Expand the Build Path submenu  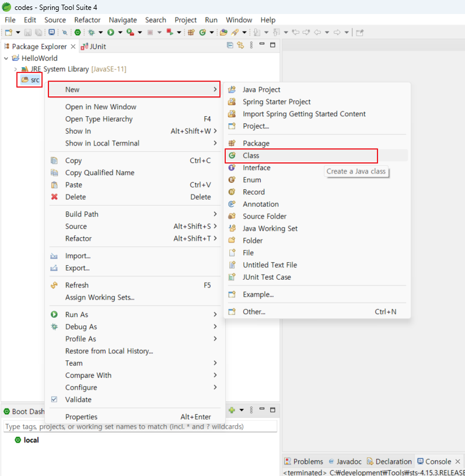tap(134, 214)
